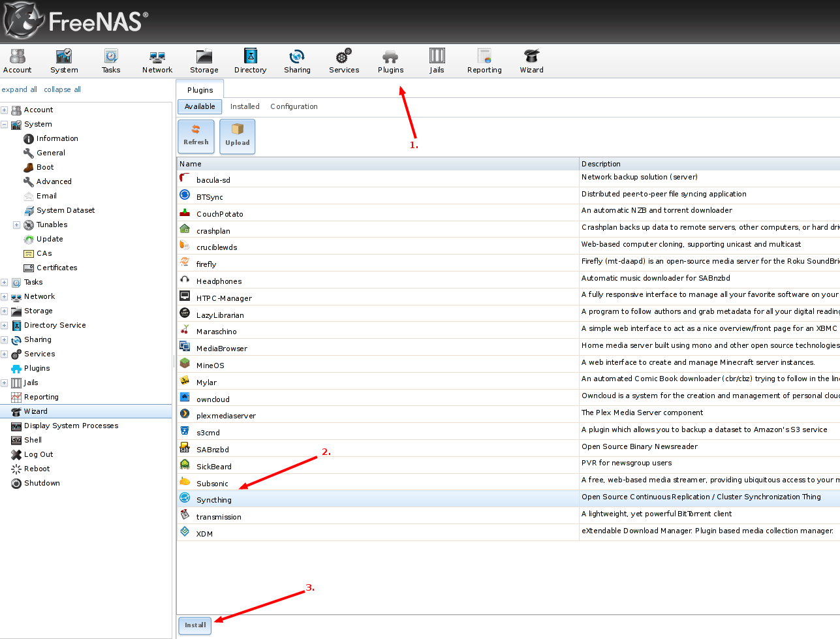Screen dimensions: 840x639
Task: Click the Upload button
Action: click(238, 136)
